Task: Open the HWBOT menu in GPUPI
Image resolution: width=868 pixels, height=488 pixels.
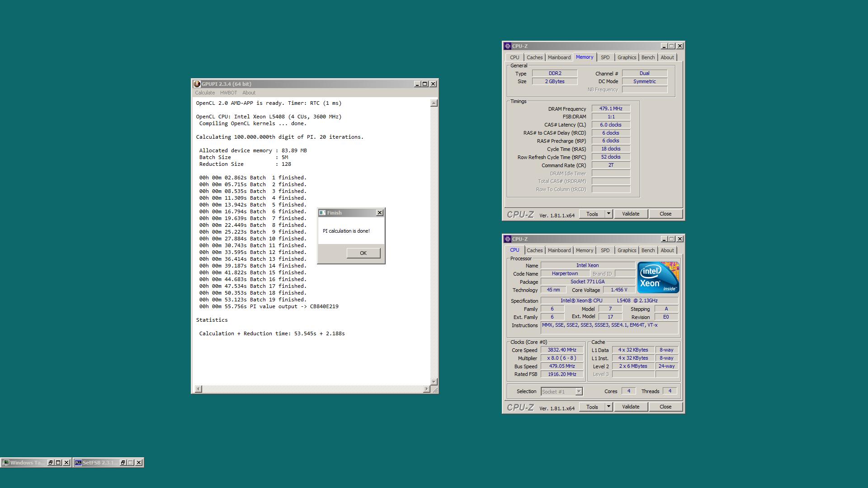Action: (228, 93)
